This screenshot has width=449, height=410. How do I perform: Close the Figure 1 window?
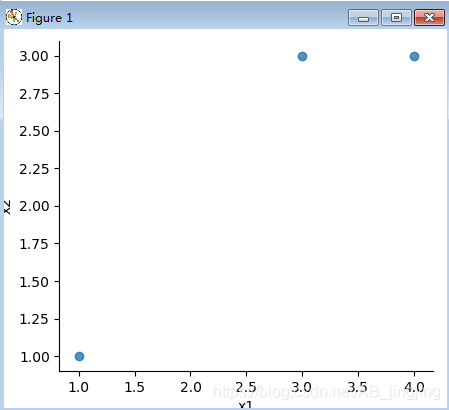429,18
